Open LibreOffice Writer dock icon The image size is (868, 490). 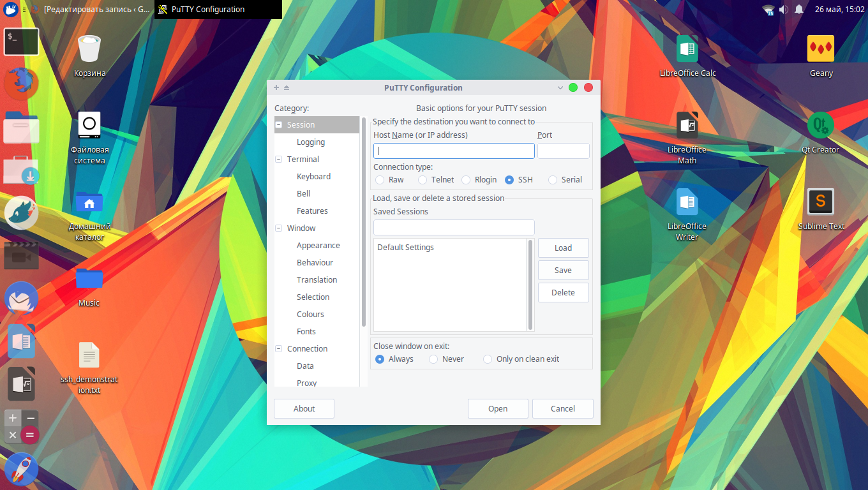22,341
